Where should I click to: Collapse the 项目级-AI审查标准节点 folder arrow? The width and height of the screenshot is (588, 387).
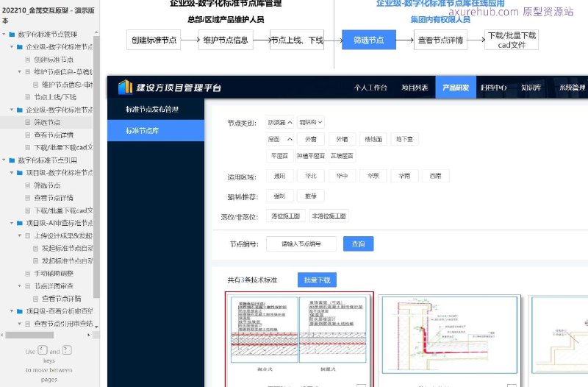(12, 223)
